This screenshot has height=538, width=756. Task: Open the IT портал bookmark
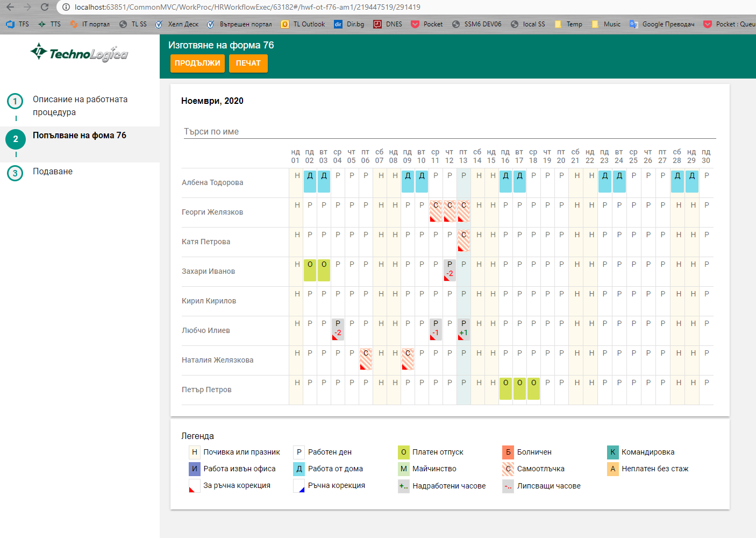pos(90,24)
